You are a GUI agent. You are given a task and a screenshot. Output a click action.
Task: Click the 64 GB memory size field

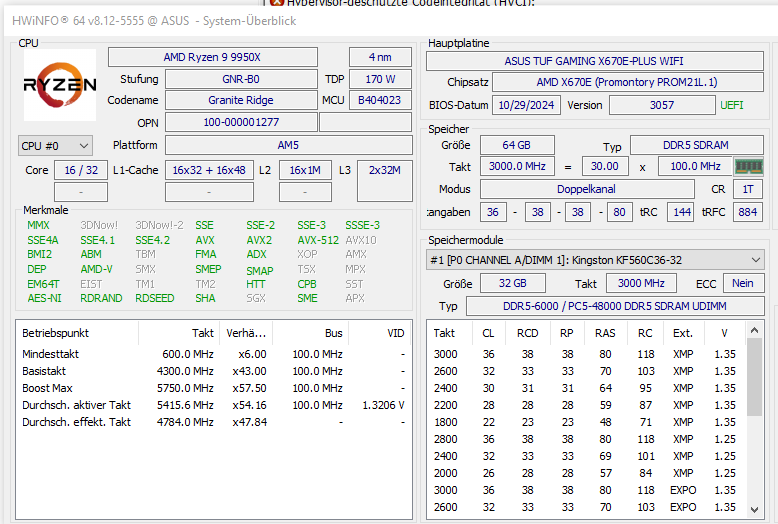(x=517, y=145)
